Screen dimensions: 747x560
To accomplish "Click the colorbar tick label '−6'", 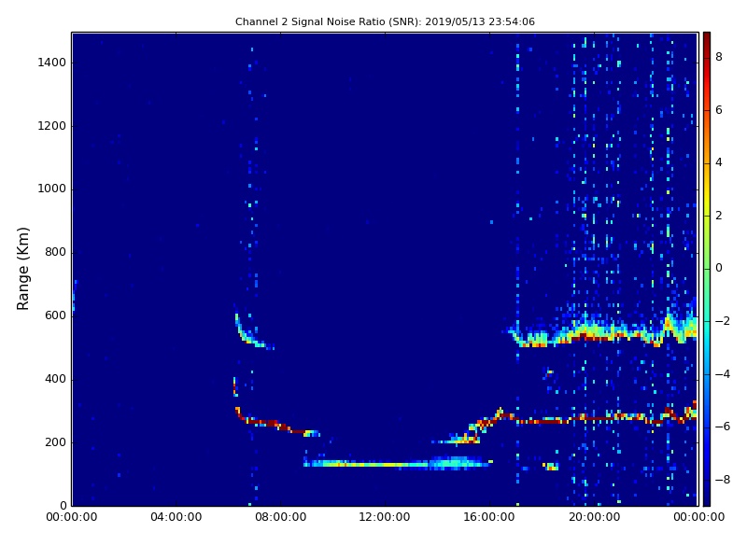I will [x=722, y=427].
